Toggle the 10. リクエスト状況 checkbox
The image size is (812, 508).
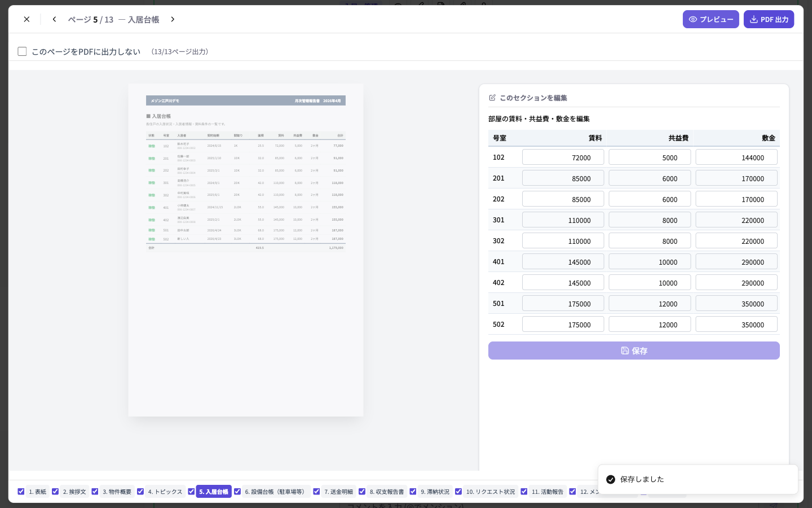[458, 492]
